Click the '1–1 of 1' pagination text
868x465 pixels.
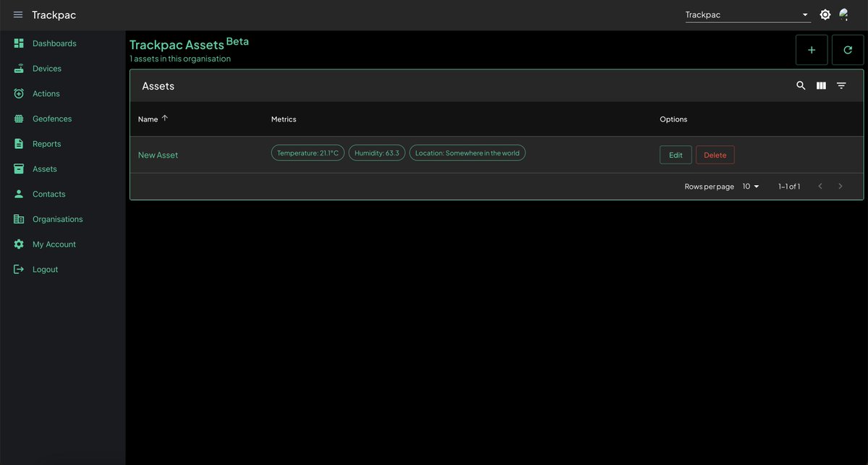coord(789,187)
